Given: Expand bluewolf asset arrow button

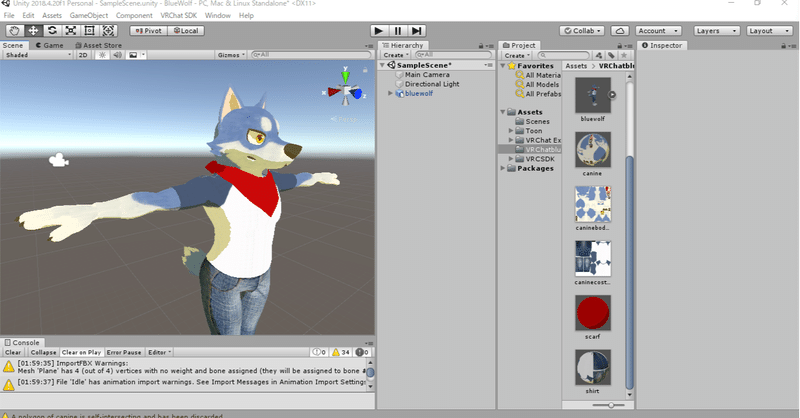Looking at the screenshot, I should click(612, 94).
